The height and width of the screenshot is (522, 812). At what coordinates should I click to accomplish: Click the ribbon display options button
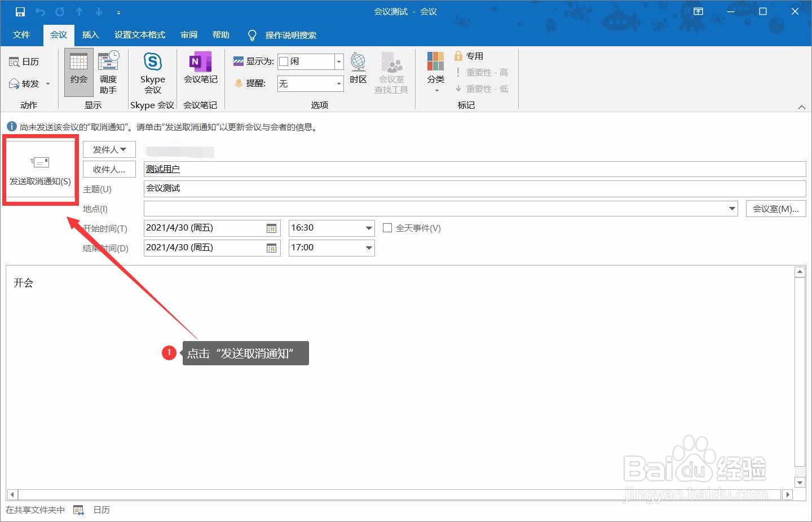(698, 11)
